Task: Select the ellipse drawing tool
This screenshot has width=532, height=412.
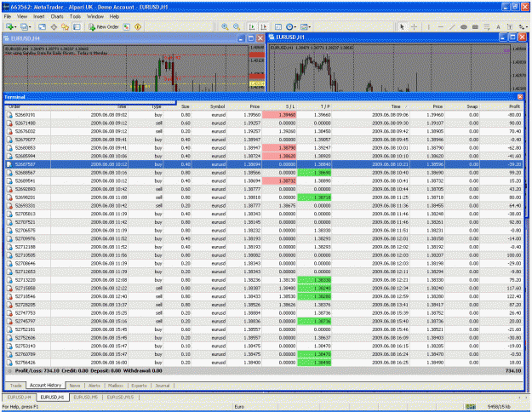Action: 464,26
